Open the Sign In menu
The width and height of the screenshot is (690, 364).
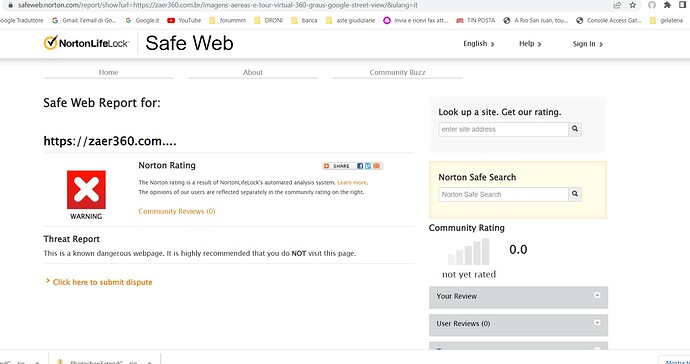tap(588, 44)
